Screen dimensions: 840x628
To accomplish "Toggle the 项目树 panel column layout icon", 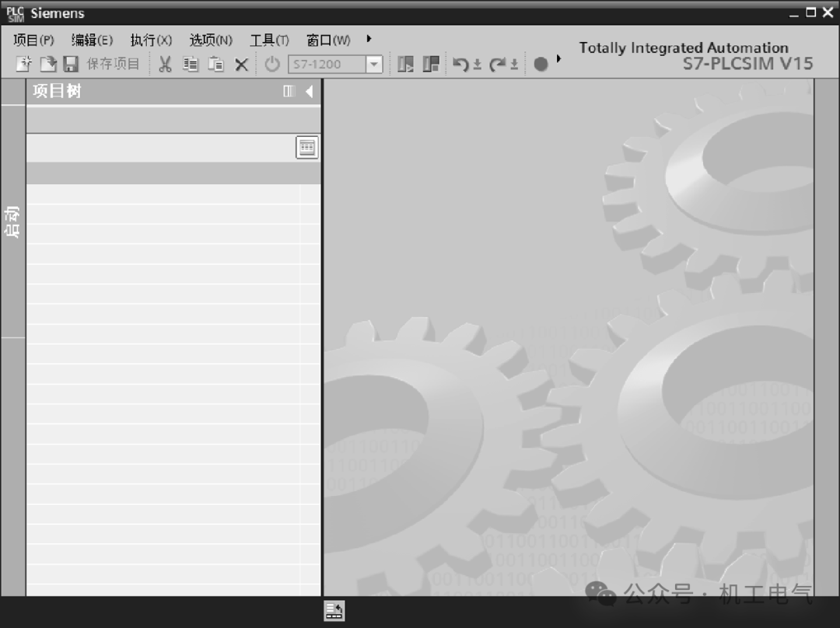I will (x=289, y=92).
